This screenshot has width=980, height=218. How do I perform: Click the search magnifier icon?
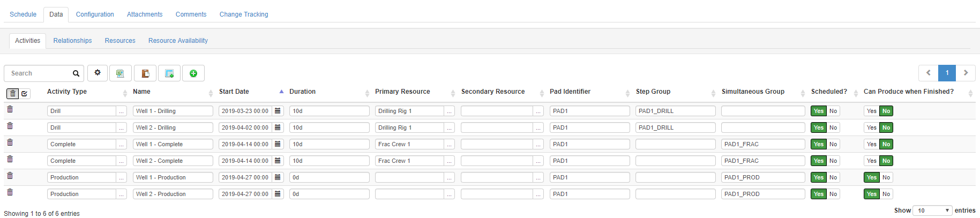[76, 73]
